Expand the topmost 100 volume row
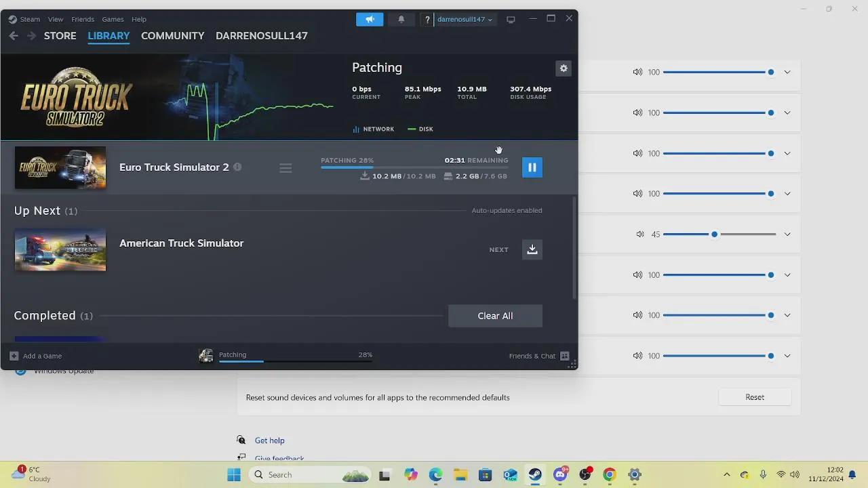Image resolution: width=868 pixels, height=488 pixels. click(787, 72)
